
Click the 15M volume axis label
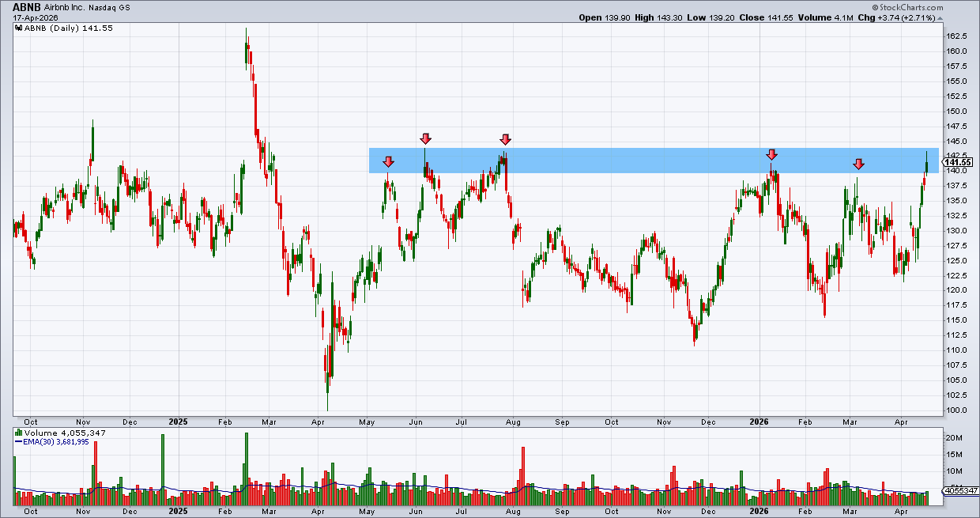click(954, 455)
